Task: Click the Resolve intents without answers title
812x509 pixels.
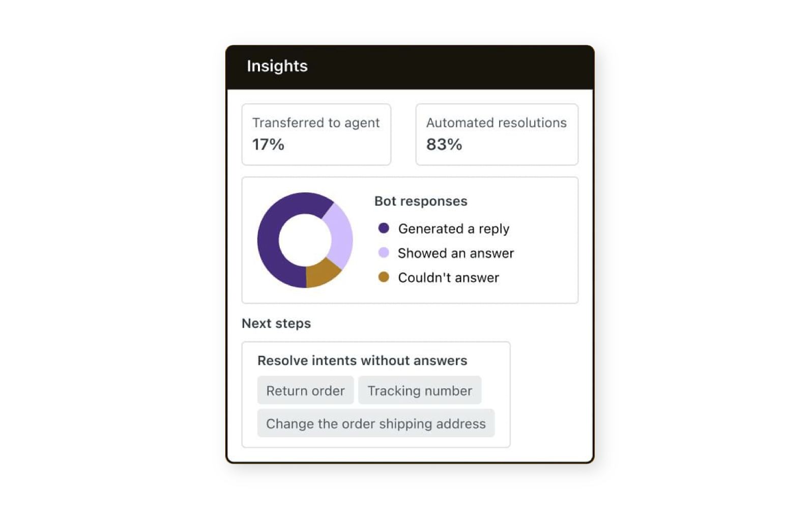Action: click(x=362, y=360)
